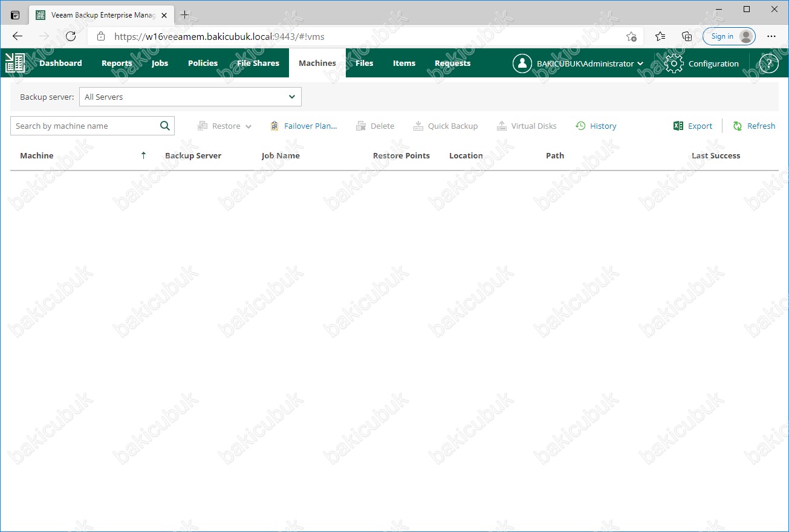
Task: Click the Quick Backup icon
Action: click(418, 126)
